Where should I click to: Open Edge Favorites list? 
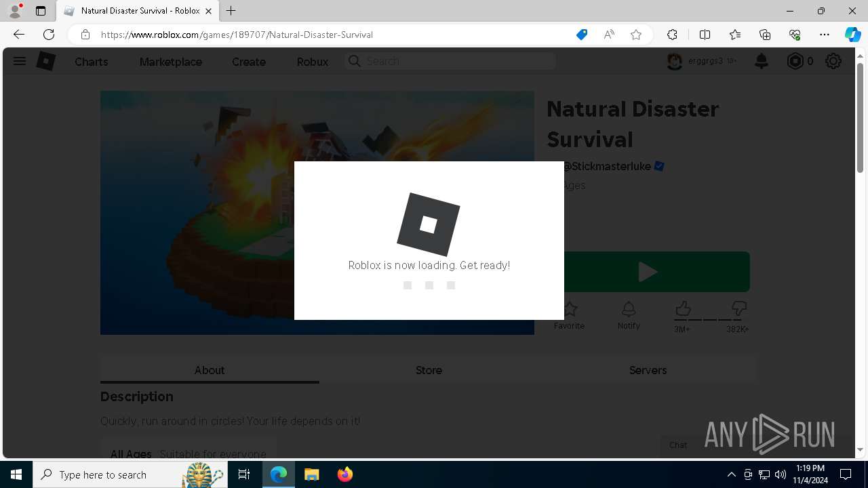click(735, 35)
